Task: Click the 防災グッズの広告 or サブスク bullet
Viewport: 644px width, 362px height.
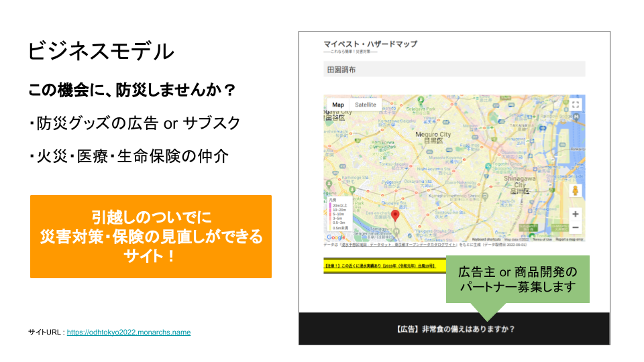Action: click(134, 123)
